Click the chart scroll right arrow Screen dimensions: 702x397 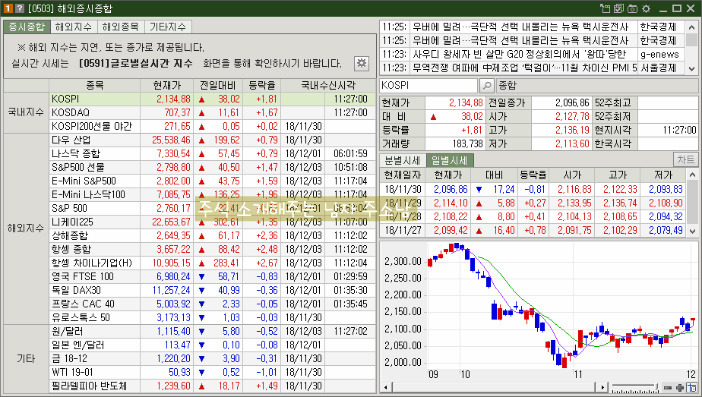(603, 388)
